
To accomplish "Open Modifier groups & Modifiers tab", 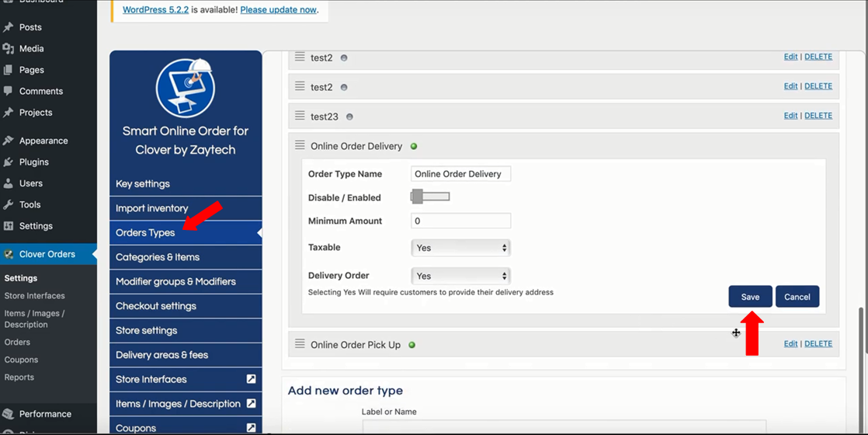I will (186, 281).
